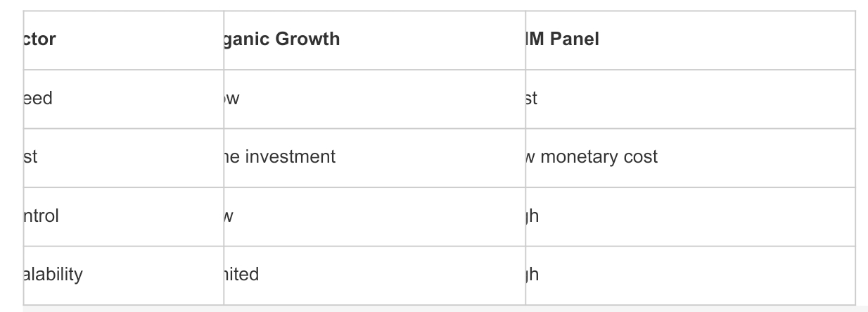
Task: Select the "Low monetary cost" cell
Action: point(592,157)
